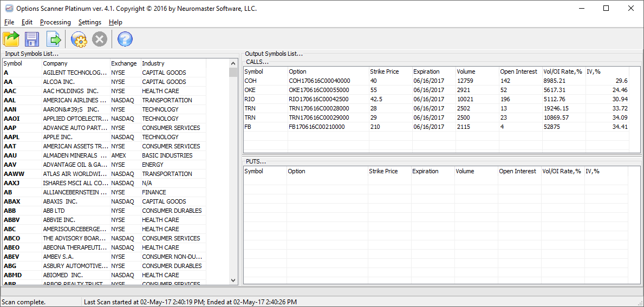This screenshot has height=307, width=644.
Task: Start scan with the gear icon
Action: (x=79, y=40)
